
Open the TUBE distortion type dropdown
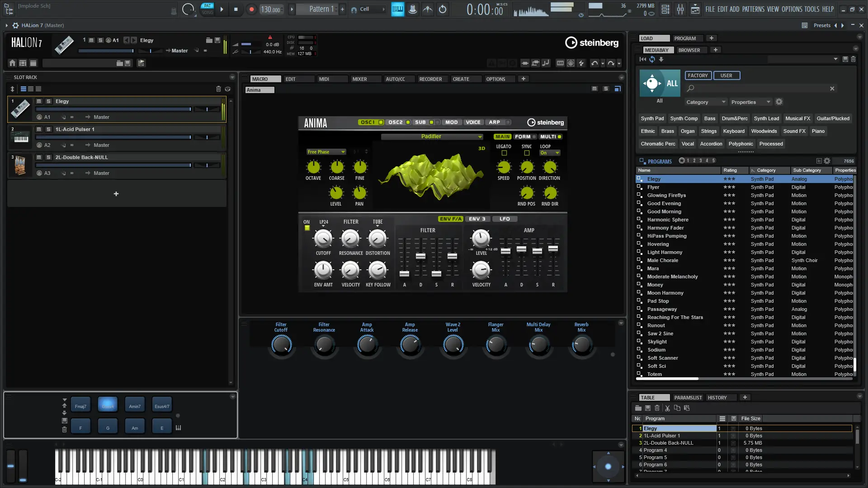377,223
